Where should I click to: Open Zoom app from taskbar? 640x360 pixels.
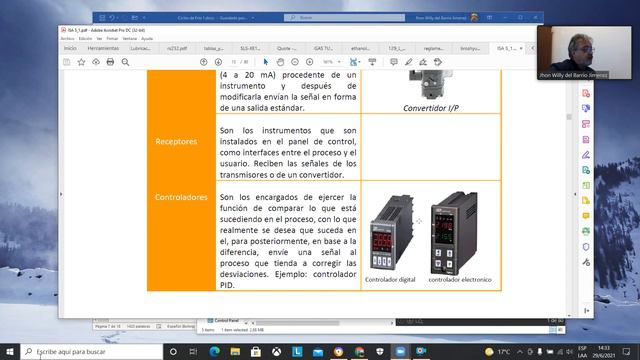pyautogui.click(x=400, y=351)
